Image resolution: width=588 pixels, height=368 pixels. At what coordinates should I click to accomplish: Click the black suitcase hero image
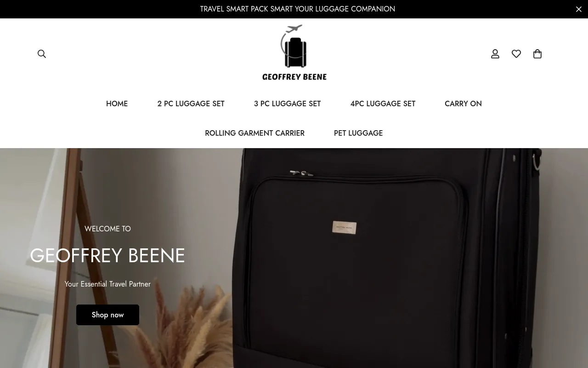[386, 258]
